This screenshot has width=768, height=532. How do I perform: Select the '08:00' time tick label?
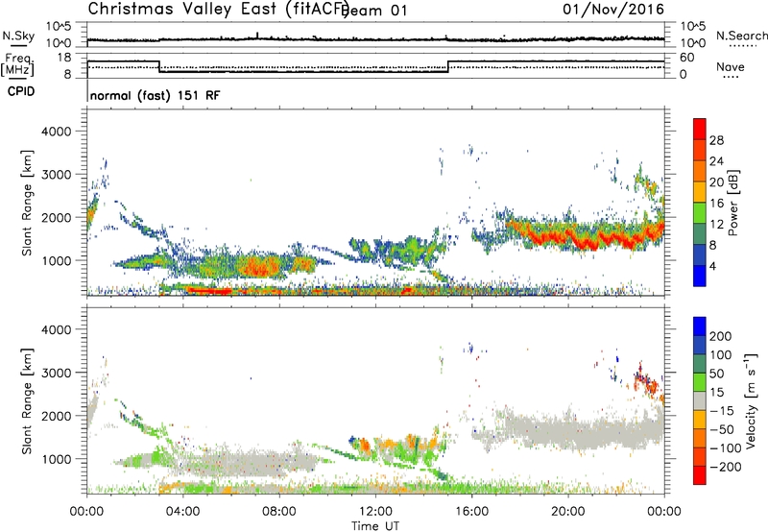click(x=279, y=512)
